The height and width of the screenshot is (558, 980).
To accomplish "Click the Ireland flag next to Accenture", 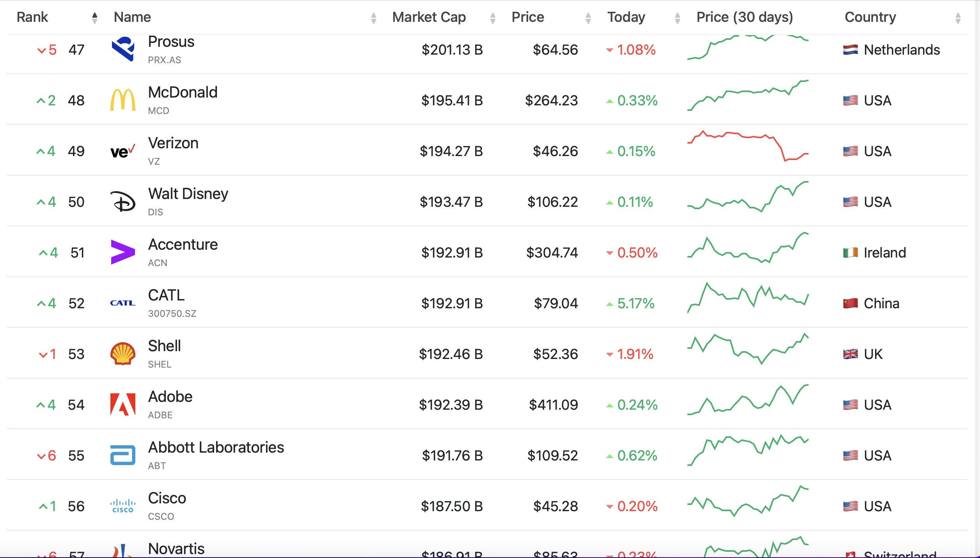I will pos(850,253).
